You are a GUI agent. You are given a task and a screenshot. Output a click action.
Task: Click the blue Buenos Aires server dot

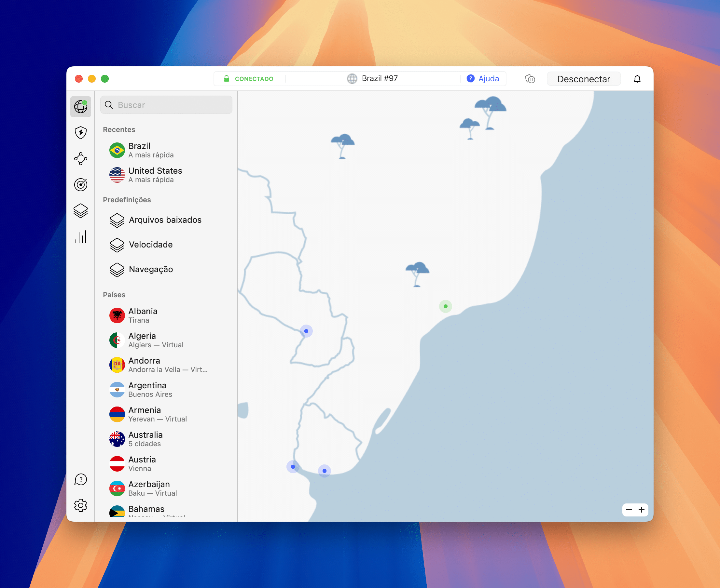coord(293,466)
